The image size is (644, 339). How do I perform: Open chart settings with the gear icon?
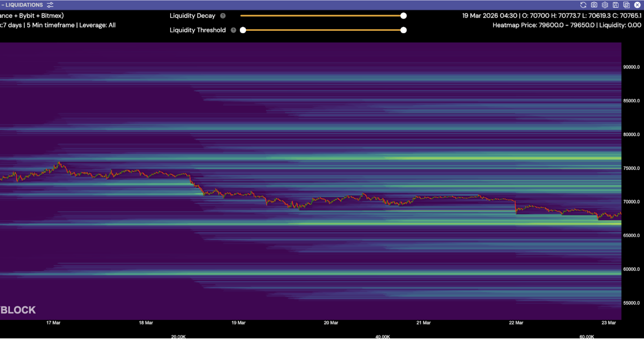pos(605,5)
